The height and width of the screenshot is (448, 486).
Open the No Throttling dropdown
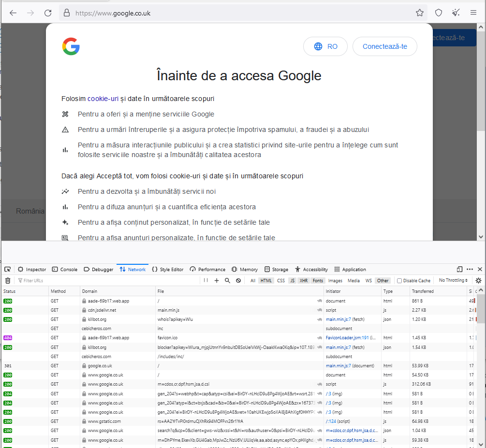453,280
